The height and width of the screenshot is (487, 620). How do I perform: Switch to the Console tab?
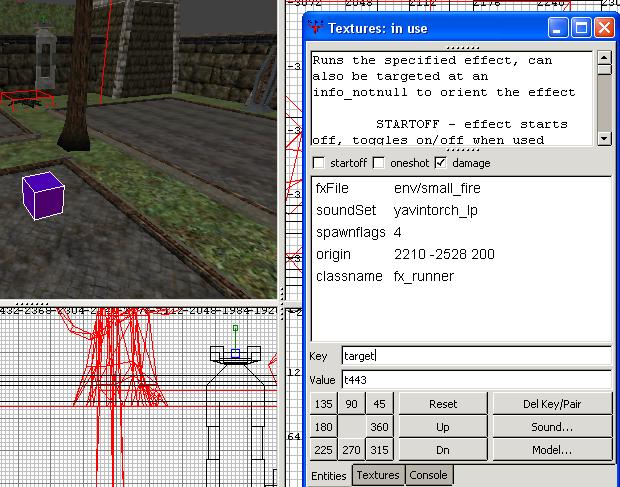point(429,475)
